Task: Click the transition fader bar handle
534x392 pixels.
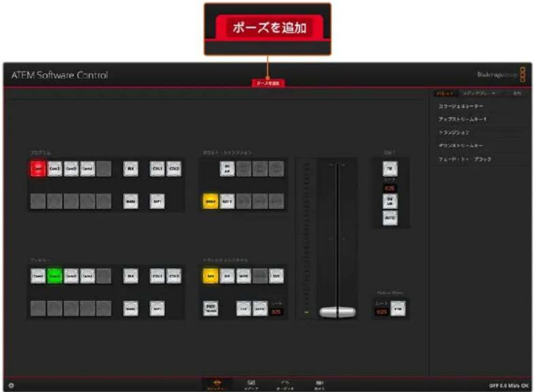Action: click(x=337, y=312)
